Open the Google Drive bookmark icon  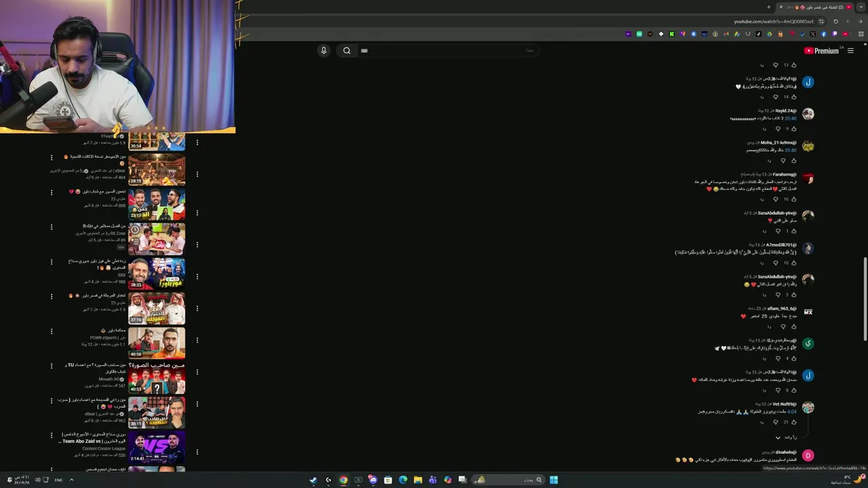point(770,34)
